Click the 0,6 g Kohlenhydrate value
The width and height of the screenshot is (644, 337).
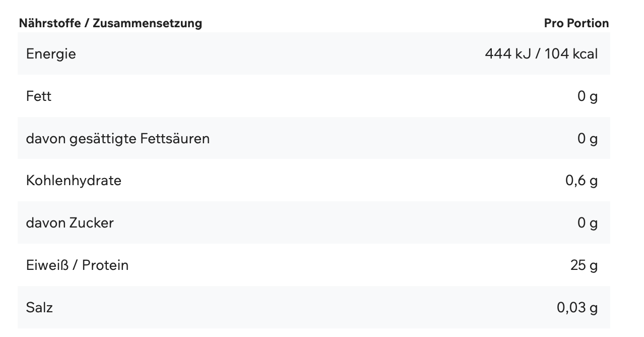point(582,181)
